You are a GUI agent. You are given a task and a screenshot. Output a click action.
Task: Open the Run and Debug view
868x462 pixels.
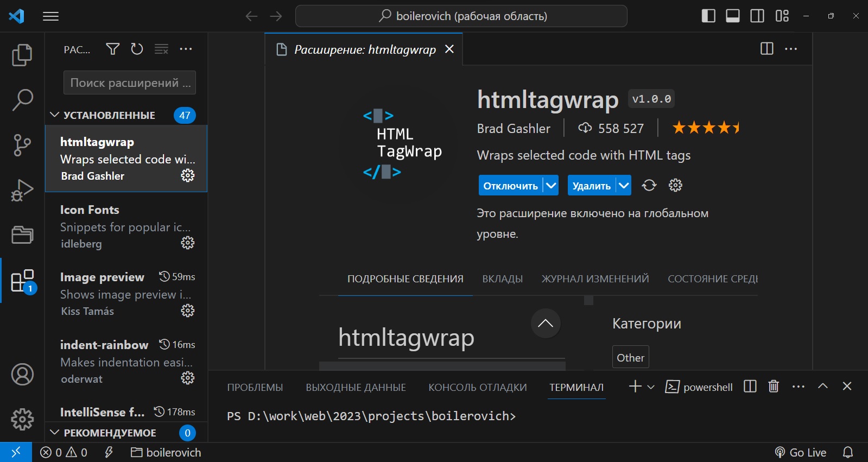coord(22,190)
